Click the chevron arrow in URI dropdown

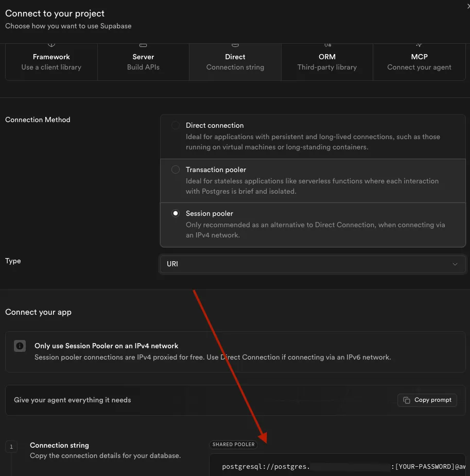tap(455, 264)
